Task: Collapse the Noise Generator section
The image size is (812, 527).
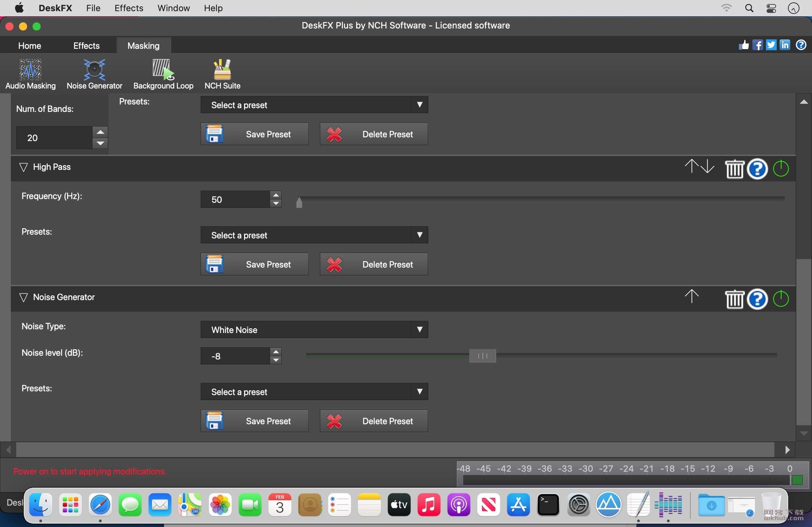Action: [x=23, y=297]
